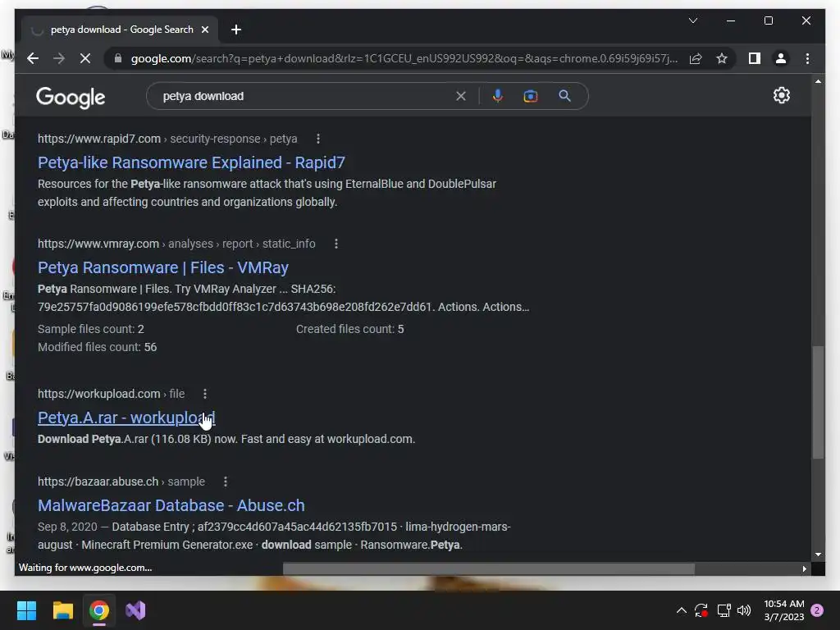840x630 pixels.
Task: Select the petya download Google Search tab
Action: pos(121,30)
